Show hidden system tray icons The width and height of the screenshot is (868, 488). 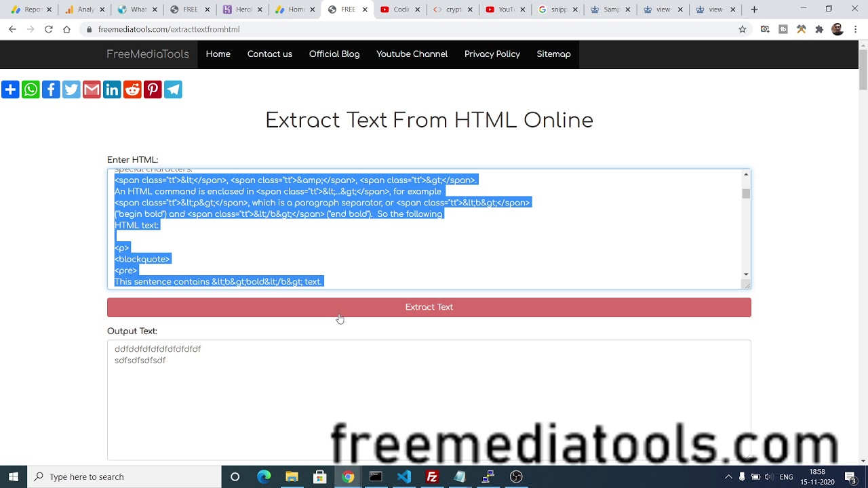tap(728, 476)
